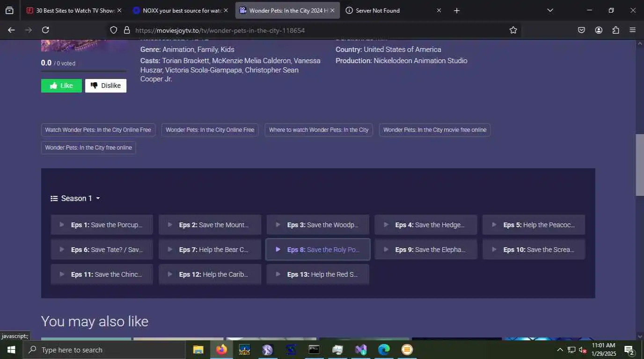Open 'Where to watch Wonder Pets' tag

coord(319,130)
